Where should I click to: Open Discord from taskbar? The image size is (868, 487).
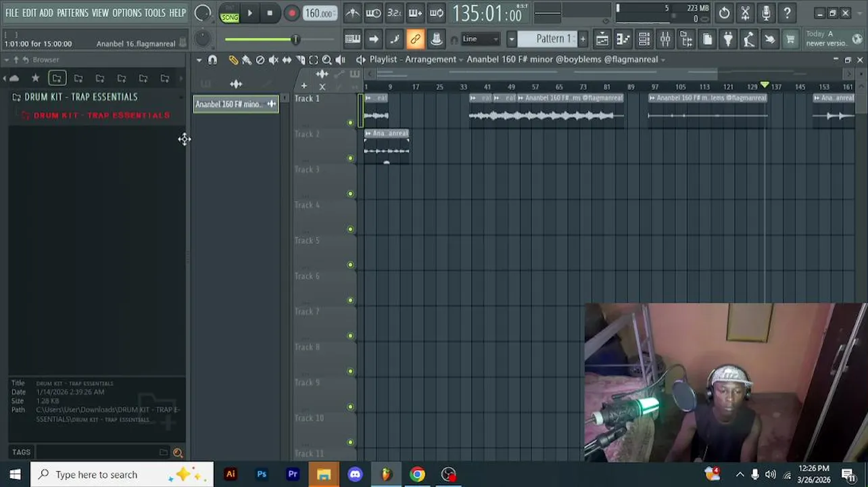pos(355,475)
